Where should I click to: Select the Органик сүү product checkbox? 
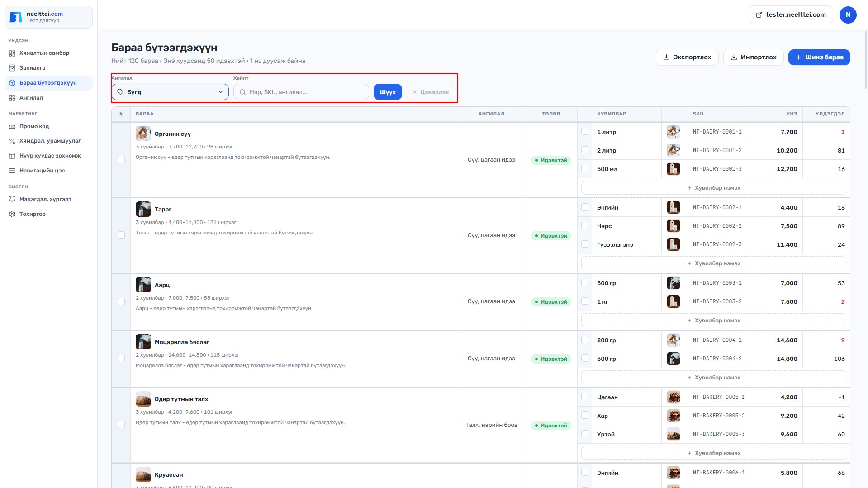pos(121,159)
